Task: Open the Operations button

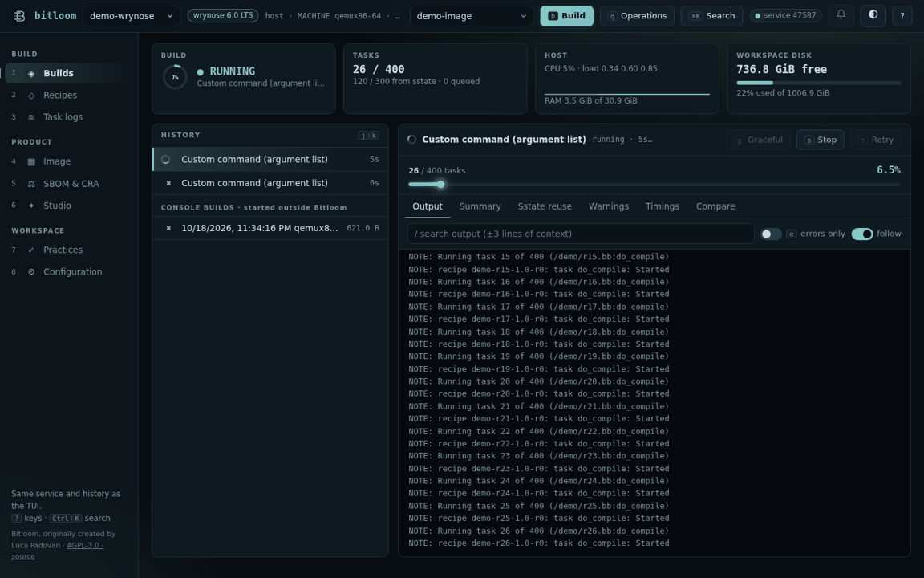Action: [637, 16]
